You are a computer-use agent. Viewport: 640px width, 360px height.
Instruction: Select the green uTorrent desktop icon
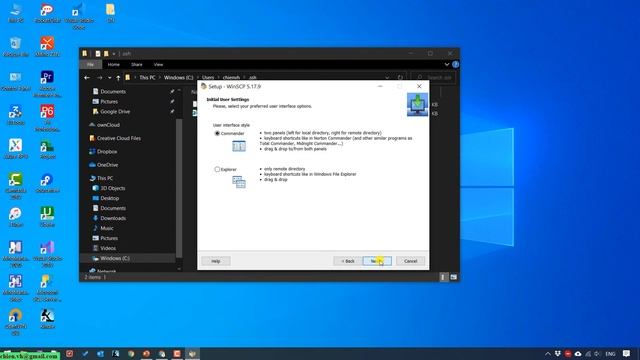(x=47, y=217)
